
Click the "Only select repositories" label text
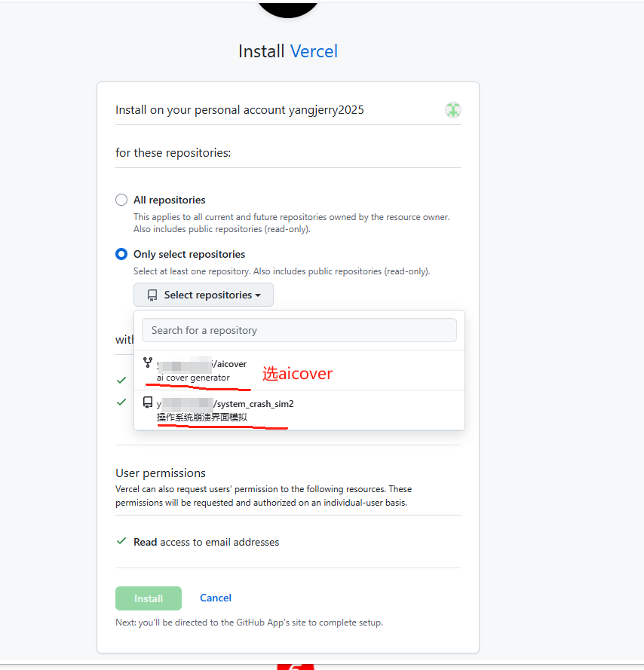(189, 254)
